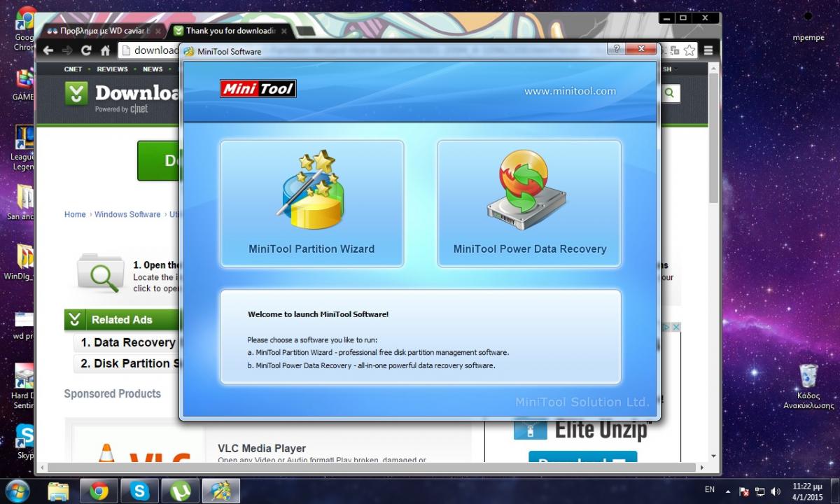Click the Disk Partition related ad

(x=127, y=363)
